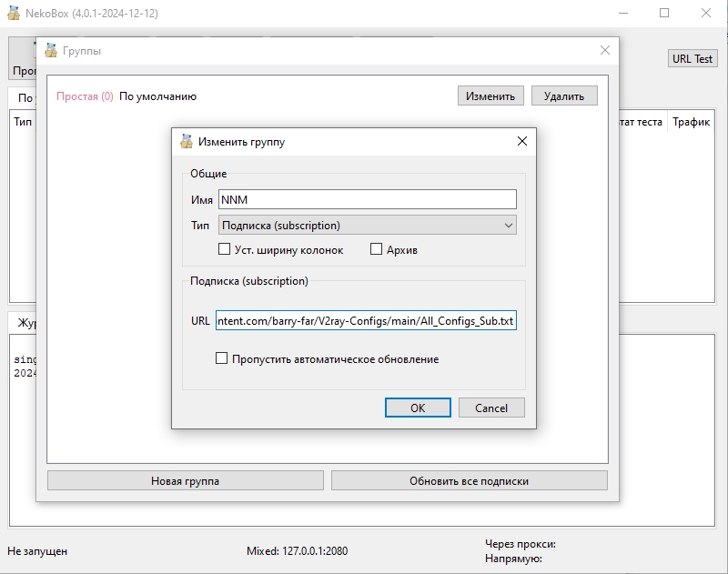Check the Архив checkbox

click(377, 248)
